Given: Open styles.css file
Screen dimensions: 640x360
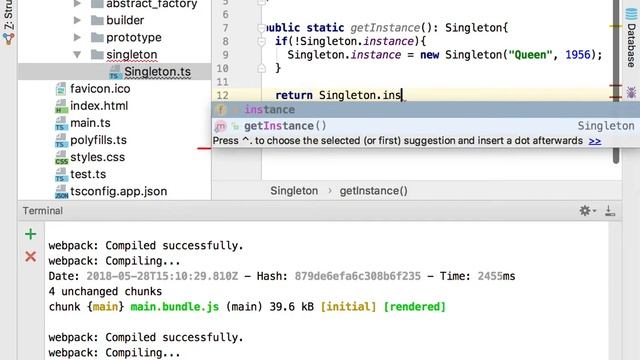Looking at the screenshot, I should [x=98, y=157].
